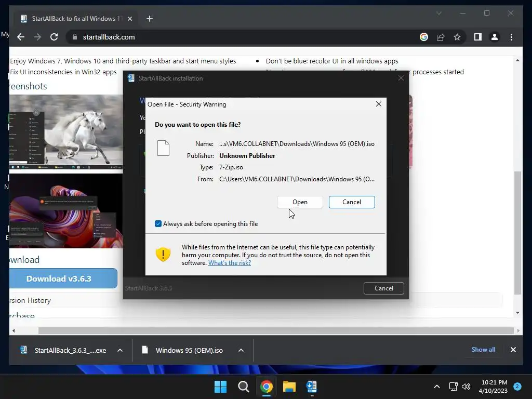Open the Chrome profile menu

pyautogui.click(x=495, y=37)
